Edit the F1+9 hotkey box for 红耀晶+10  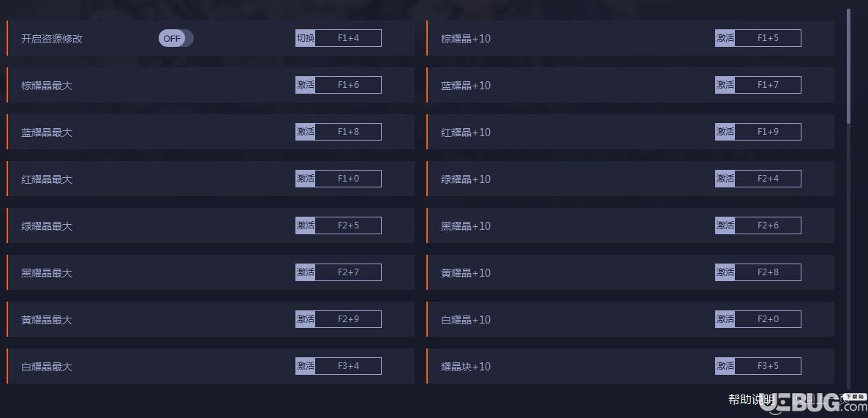768,132
